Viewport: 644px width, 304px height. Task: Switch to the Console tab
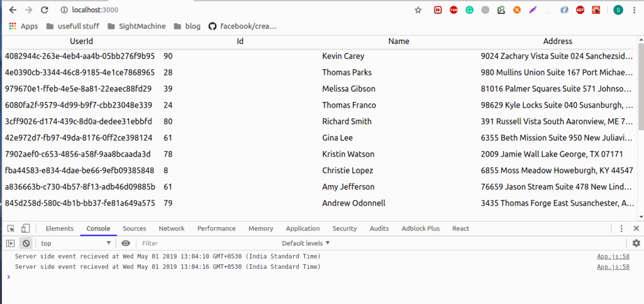(x=98, y=228)
